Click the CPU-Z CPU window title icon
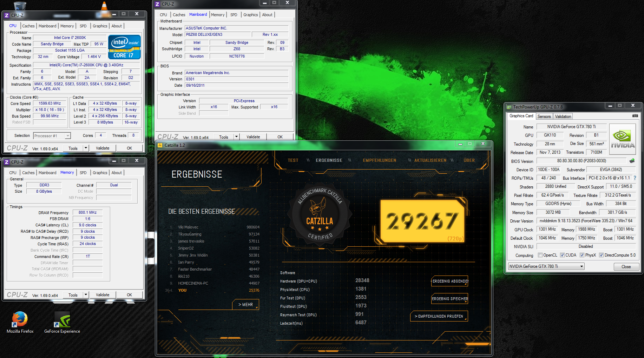The image size is (644, 358). [x=6, y=15]
